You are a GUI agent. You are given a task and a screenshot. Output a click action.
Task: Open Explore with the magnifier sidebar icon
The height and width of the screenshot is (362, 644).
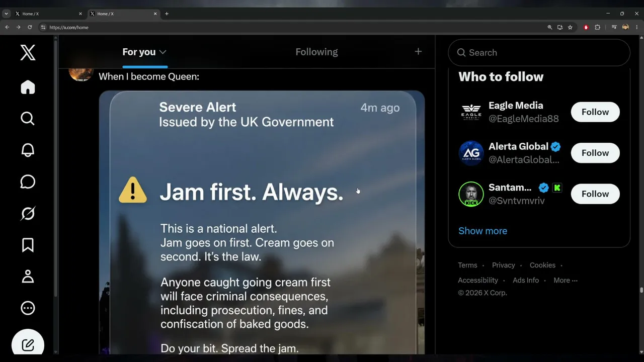point(28,119)
